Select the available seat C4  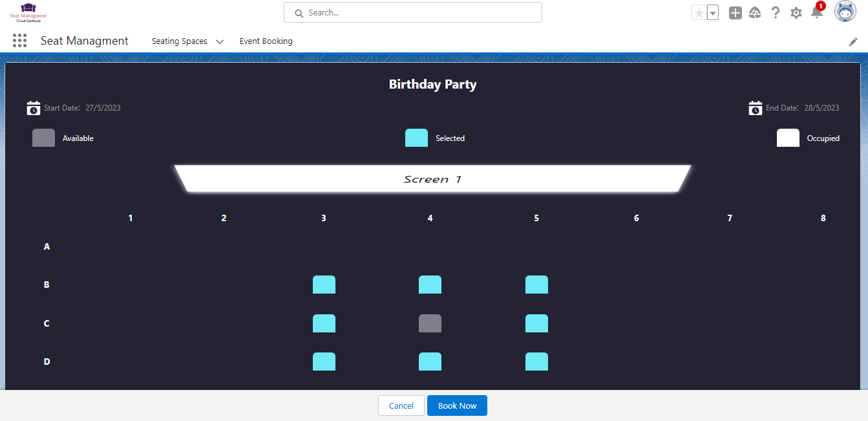[x=430, y=323]
